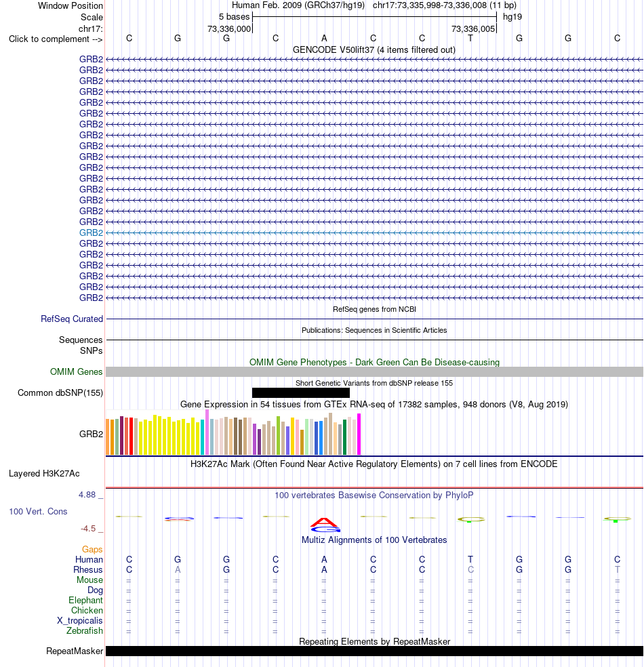Click the H3K27Ac Mark track title
This screenshot has width=644, height=667.
click(x=374, y=464)
